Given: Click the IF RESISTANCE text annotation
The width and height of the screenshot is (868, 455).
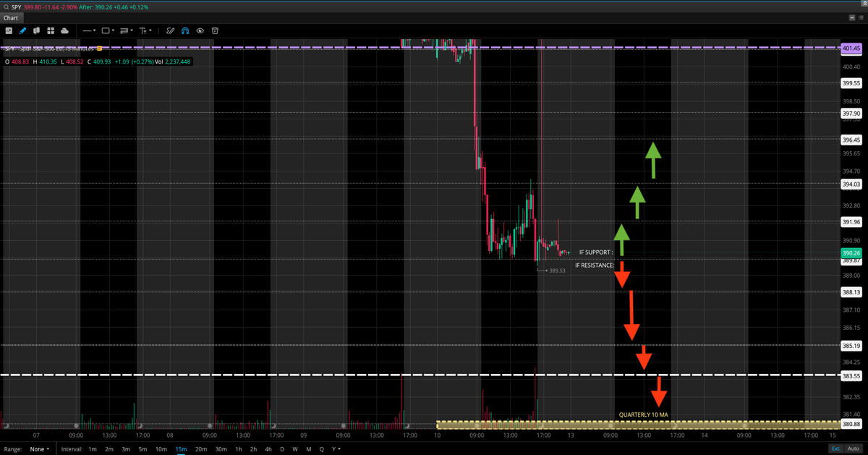Looking at the screenshot, I should (595, 265).
